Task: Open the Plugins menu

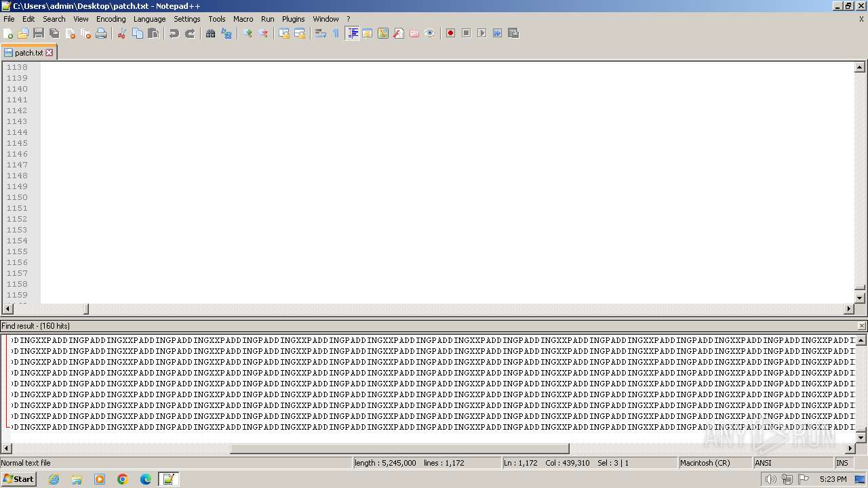Action: point(294,19)
